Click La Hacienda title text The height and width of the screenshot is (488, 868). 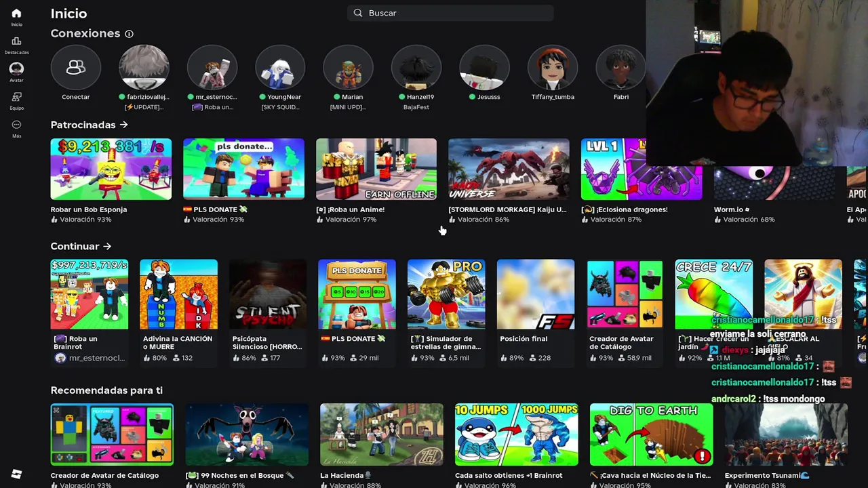(346, 475)
